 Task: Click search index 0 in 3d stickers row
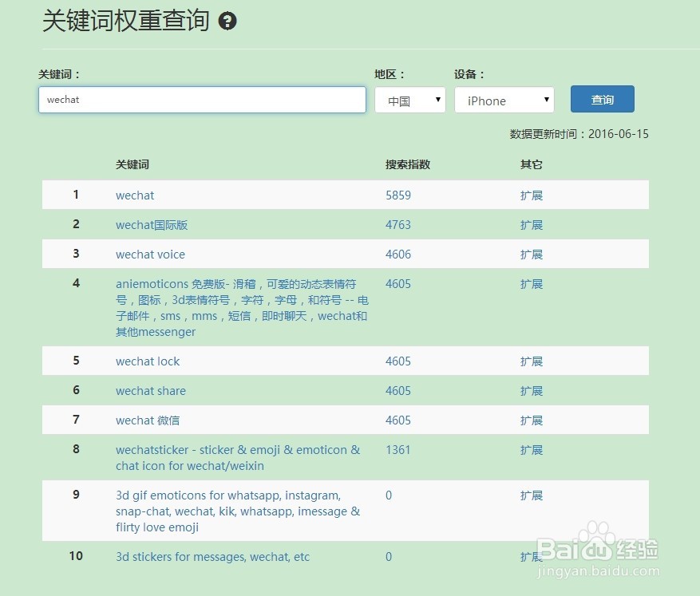tap(389, 557)
